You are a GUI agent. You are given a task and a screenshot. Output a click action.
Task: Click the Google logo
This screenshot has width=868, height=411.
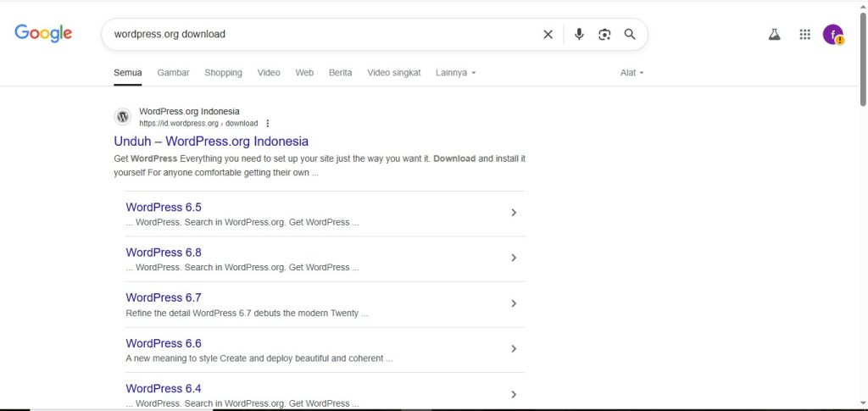(x=43, y=34)
